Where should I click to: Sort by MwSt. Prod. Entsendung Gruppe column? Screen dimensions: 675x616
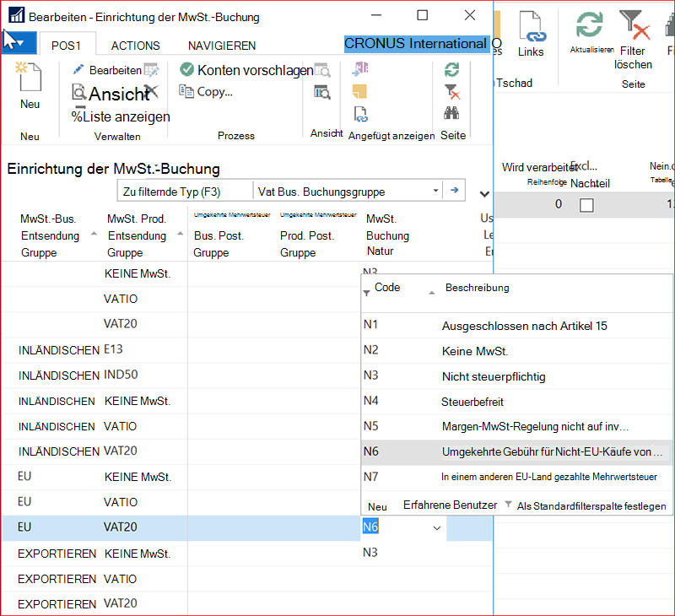[143, 235]
